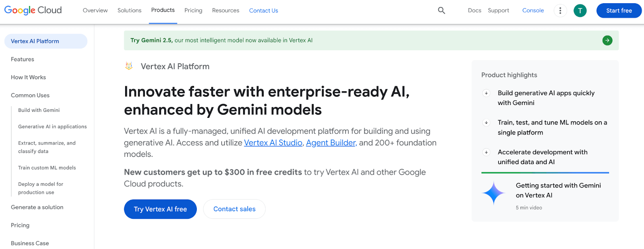Viewport: 644px width, 249px height.
Task: Open the Solutions menu in top navigation
Action: point(129,10)
